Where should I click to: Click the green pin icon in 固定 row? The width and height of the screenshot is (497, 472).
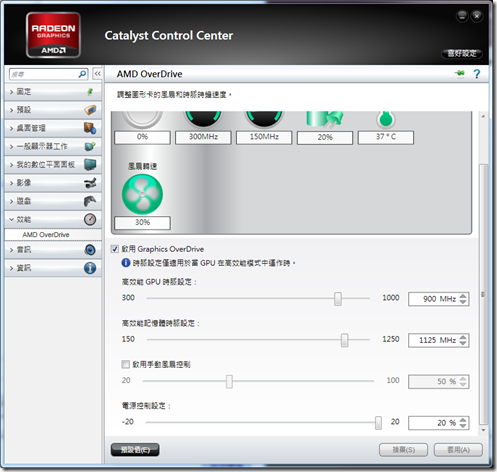[90, 91]
